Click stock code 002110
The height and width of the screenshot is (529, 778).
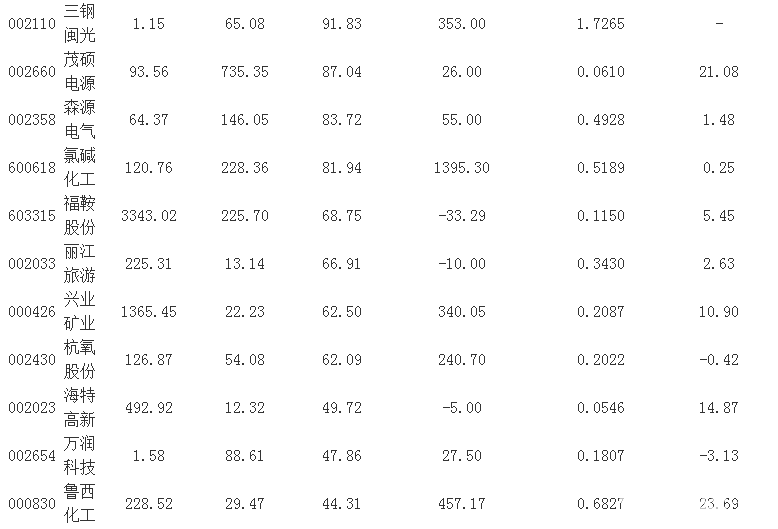tap(29, 24)
